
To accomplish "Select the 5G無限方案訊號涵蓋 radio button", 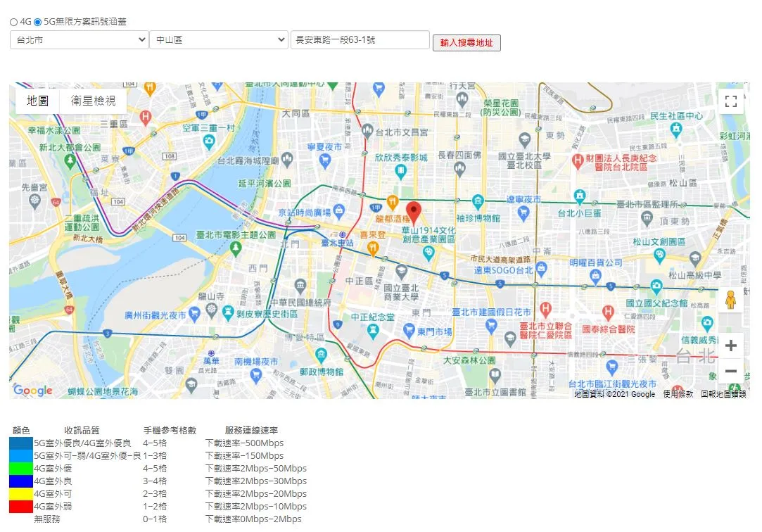I will tap(37, 22).
